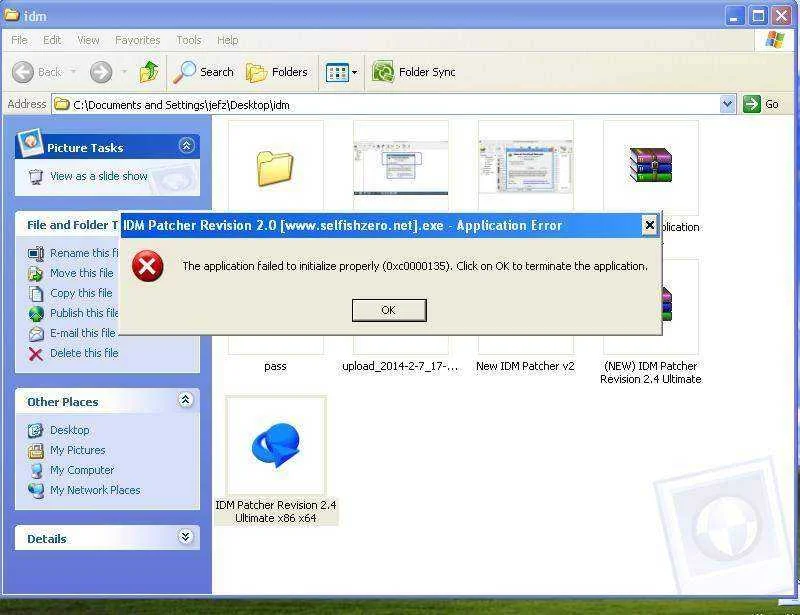
Task: Open My Network Places link
Action: tap(95, 490)
